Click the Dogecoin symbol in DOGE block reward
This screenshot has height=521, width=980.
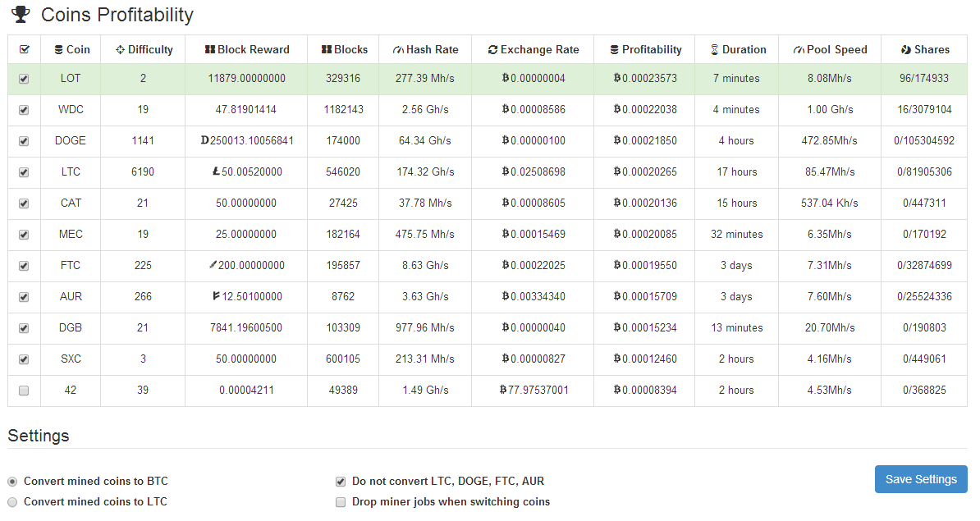coord(204,140)
